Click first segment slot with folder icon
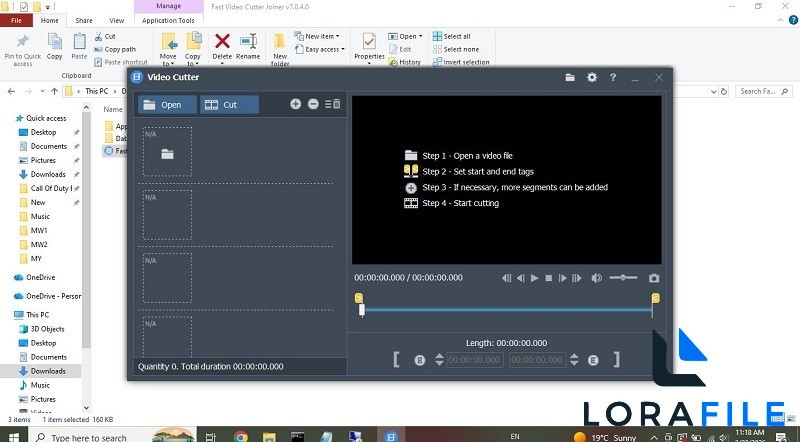This screenshot has height=442, width=800. pyautogui.click(x=167, y=152)
